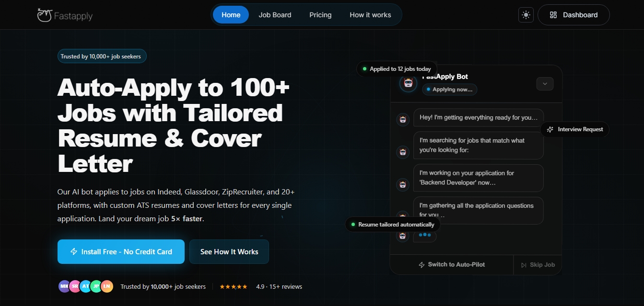This screenshot has width=644, height=306.
Task: Collapse the FastApply Bot chat window
Action: [545, 83]
